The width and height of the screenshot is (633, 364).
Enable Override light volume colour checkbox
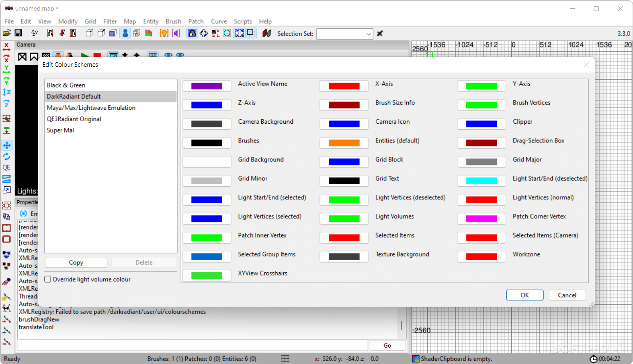click(x=48, y=279)
